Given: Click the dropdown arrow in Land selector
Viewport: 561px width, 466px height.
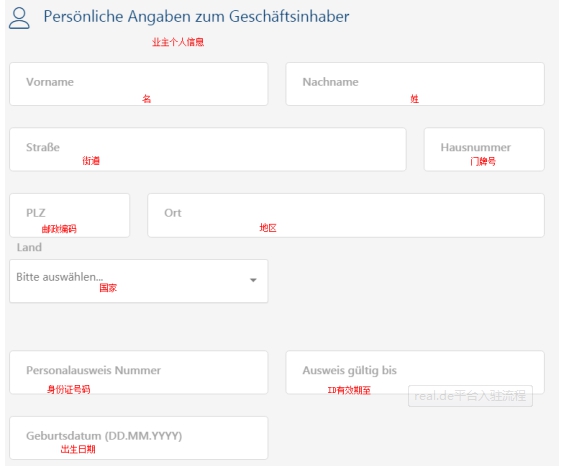Looking at the screenshot, I should pos(253,280).
